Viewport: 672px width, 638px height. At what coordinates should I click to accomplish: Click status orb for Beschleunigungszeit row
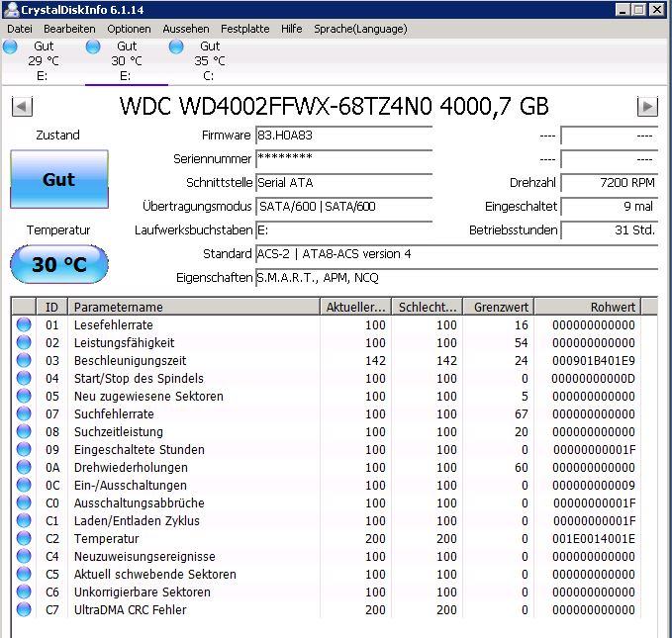pos(24,360)
